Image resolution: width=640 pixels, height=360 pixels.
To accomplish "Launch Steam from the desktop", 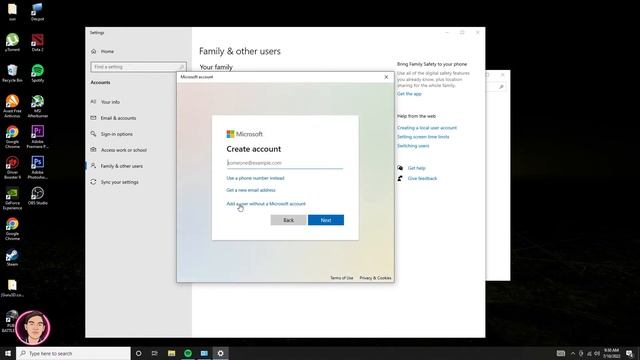I will [12, 258].
